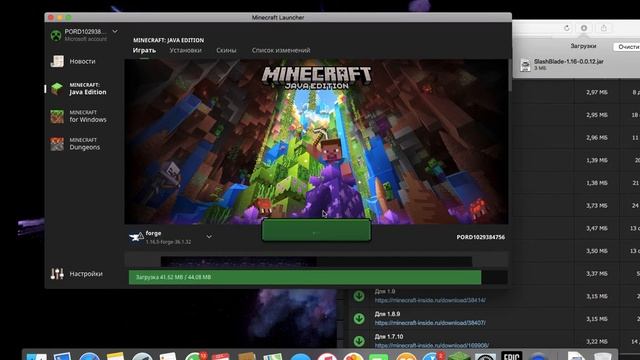Open the minecraft-inside.ru/download/38414/ link
The image size is (640, 360).
point(430,300)
